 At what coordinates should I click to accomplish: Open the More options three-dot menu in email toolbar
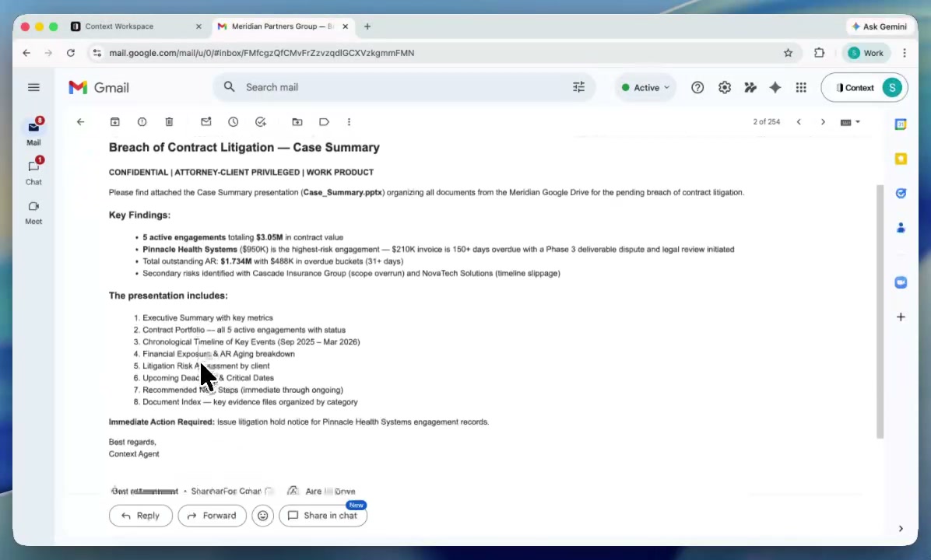tap(349, 121)
